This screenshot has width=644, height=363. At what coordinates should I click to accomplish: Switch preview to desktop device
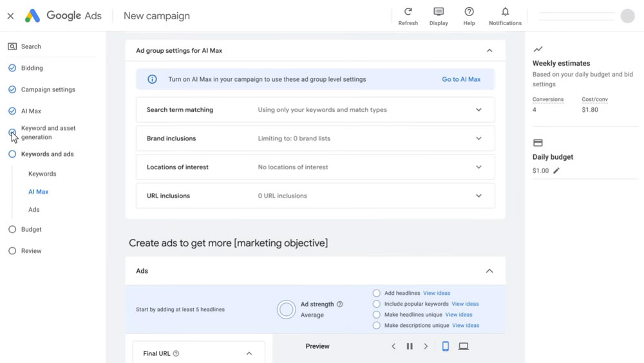pos(463,346)
